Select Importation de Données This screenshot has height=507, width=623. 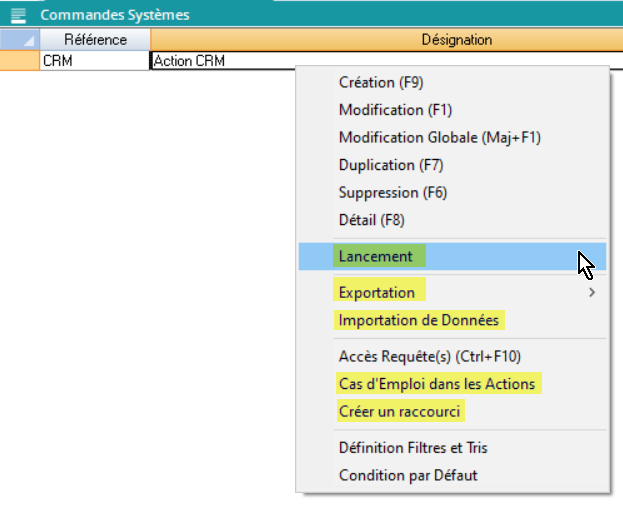coord(420,320)
